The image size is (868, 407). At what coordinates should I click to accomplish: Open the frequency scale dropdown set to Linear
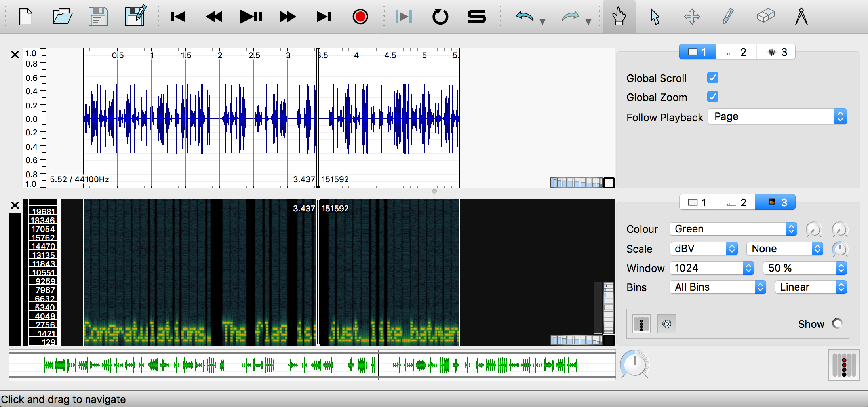point(811,287)
